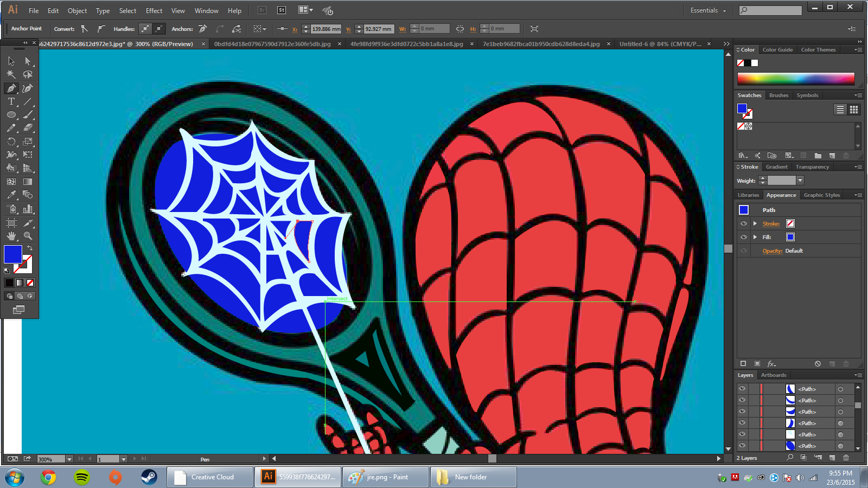This screenshot has height=488, width=868.
Task: Toggle visibility of the Fill attribute
Action: [743, 237]
